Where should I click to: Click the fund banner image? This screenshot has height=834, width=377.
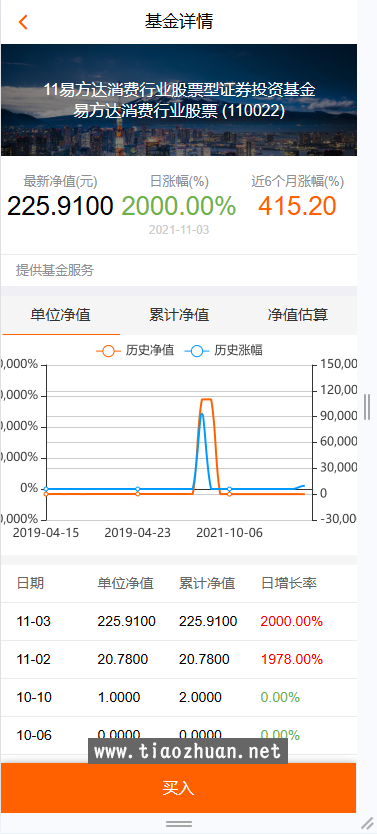[x=179, y=100]
